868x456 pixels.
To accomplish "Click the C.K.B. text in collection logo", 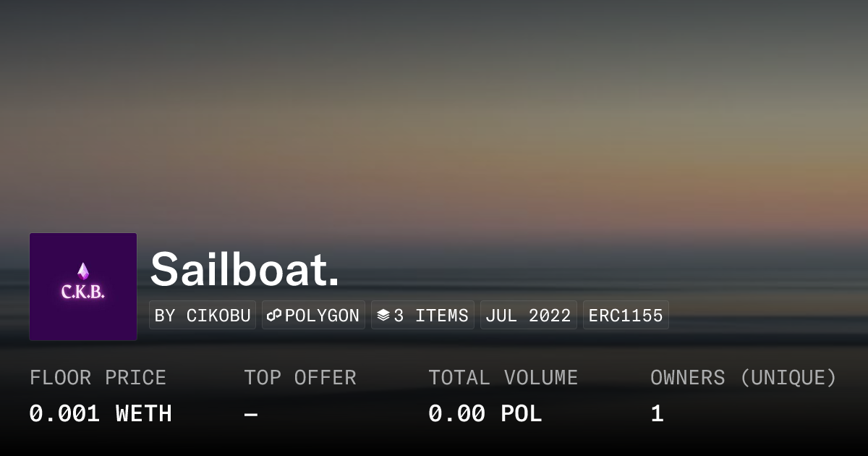I will click(83, 292).
